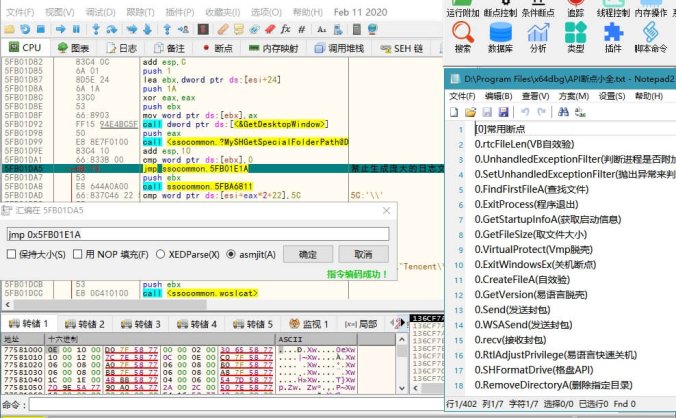The height and width of the screenshot is (418, 676).
Task: Switch to the 内存映射 tab
Action: click(274, 48)
